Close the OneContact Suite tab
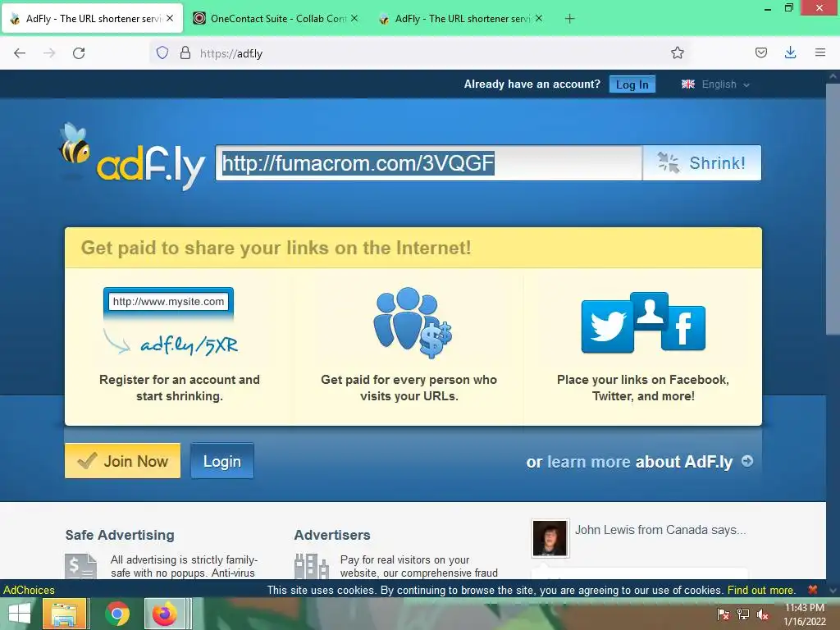 pyautogui.click(x=354, y=18)
